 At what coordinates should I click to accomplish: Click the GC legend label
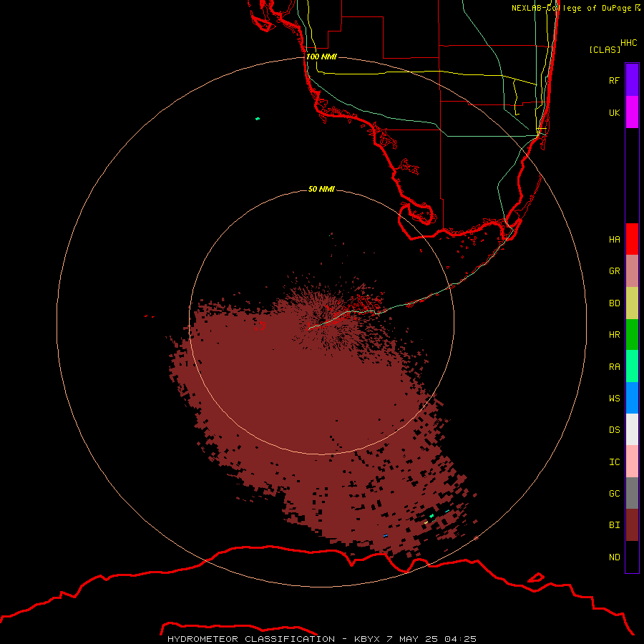614,494
